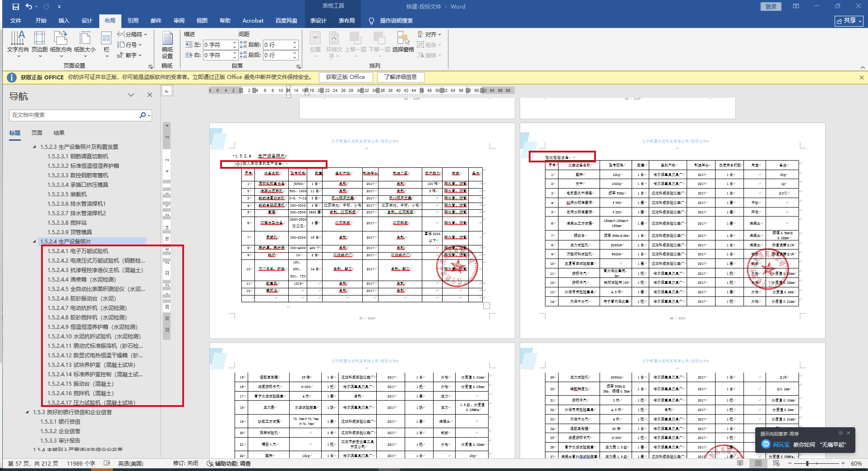Image resolution: width=868 pixels, height=471 pixels.
Task: Switch to the 引用 ribbon tab
Action: point(133,21)
